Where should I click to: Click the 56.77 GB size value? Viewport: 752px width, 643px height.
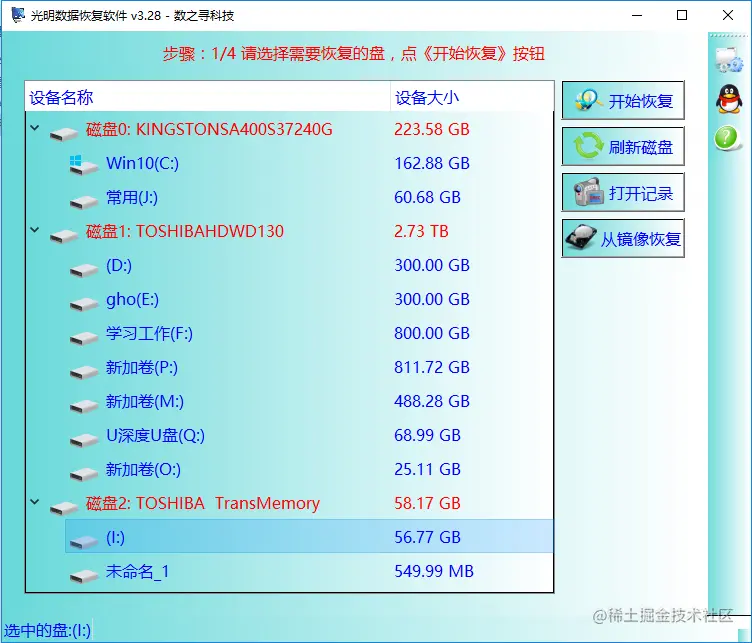427,538
